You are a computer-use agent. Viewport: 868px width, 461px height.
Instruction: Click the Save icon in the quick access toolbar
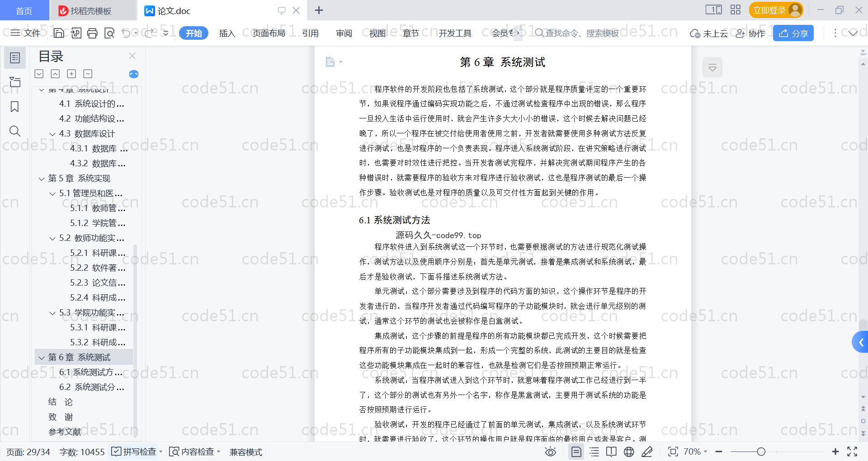pos(59,33)
